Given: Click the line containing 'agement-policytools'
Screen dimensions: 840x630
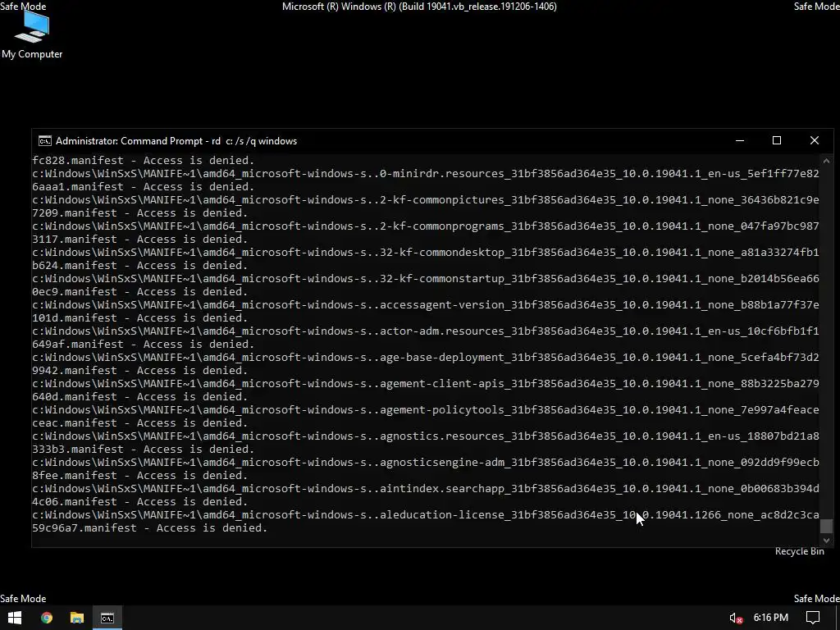Looking at the screenshot, I should click(x=426, y=410).
